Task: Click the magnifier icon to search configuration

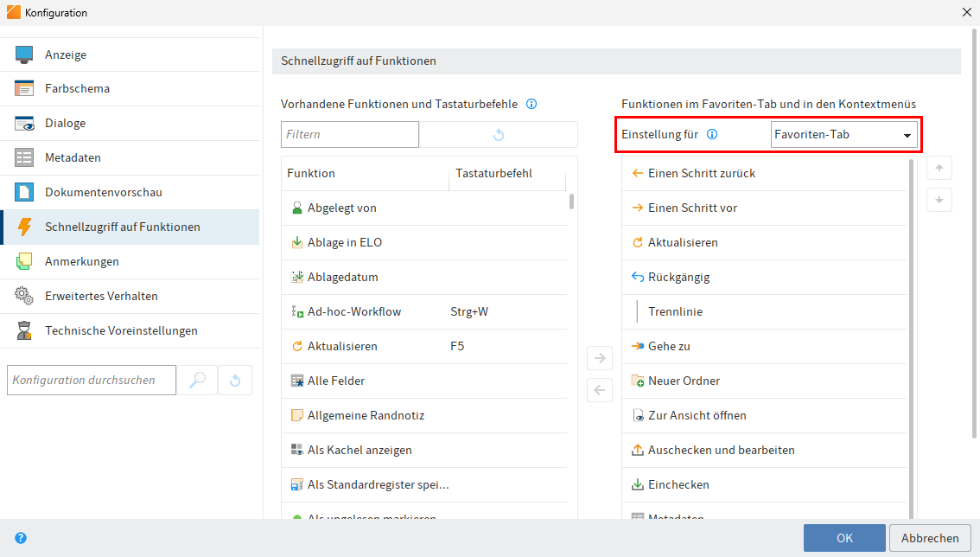Action: click(x=197, y=380)
